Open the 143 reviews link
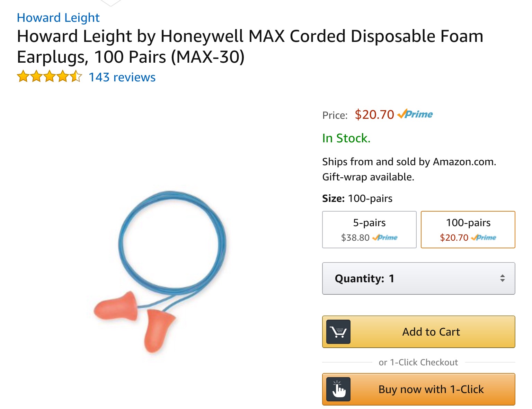Viewport: 532px width, 409px height. [x=122, y=77]
